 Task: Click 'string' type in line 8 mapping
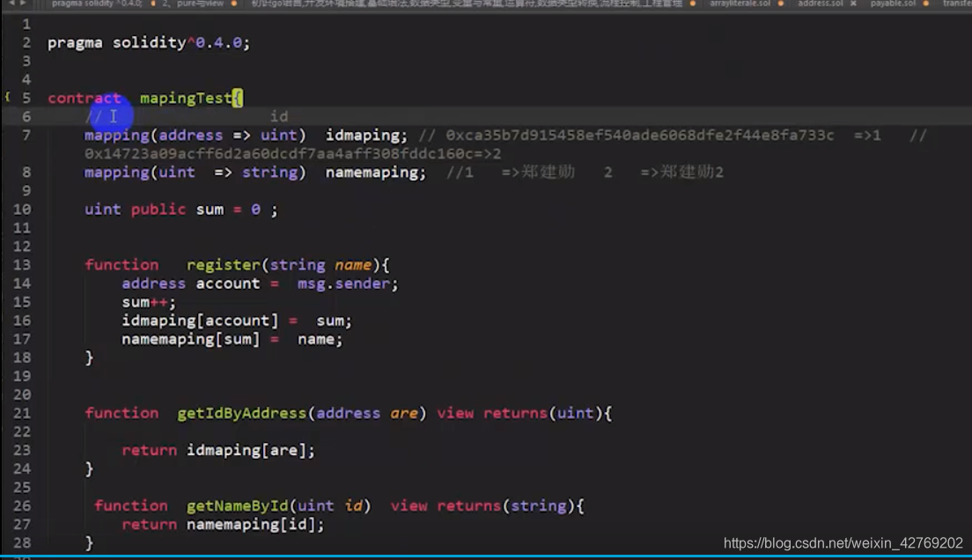coord(269,173)
